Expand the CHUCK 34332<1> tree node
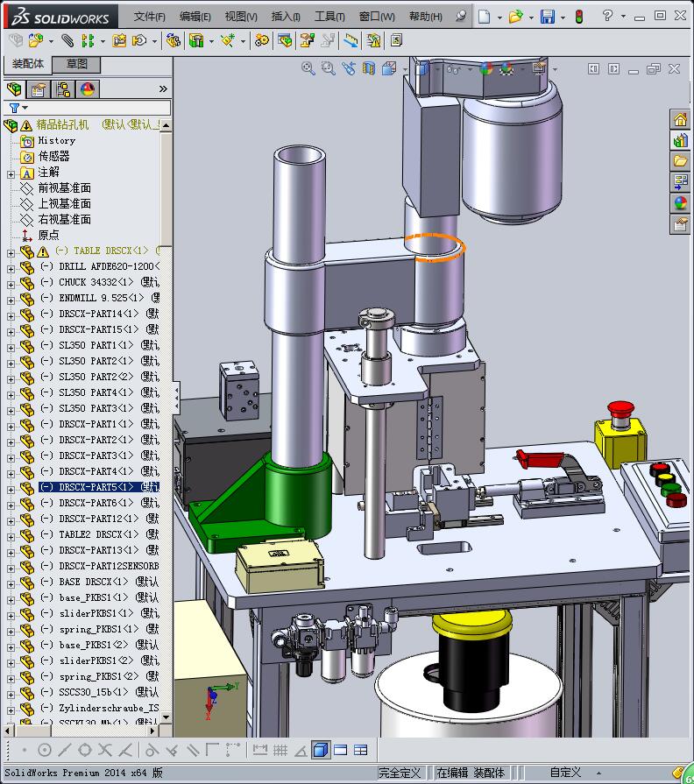The width and height of the screenshot is (694, 784). pos(11,285)
